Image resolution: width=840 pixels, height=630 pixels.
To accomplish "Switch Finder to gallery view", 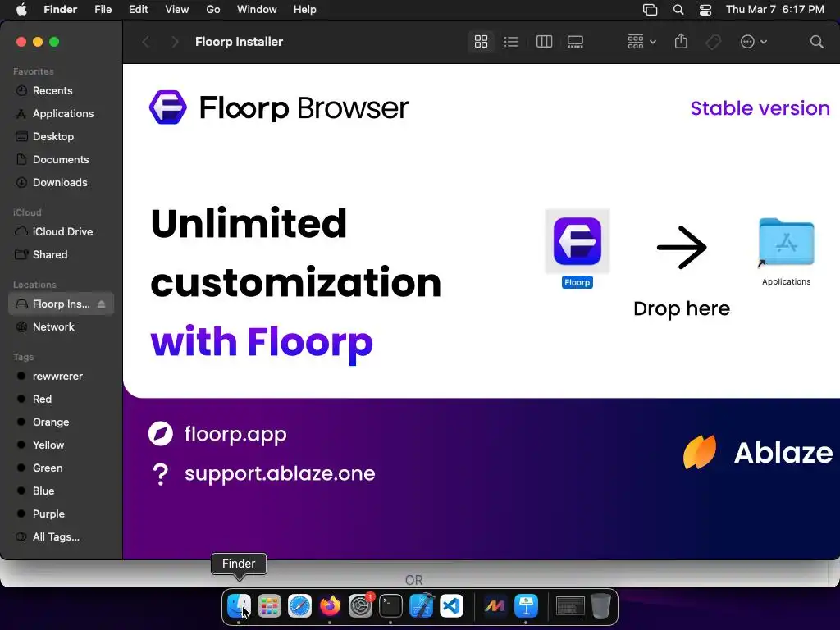I will [575, 42].
